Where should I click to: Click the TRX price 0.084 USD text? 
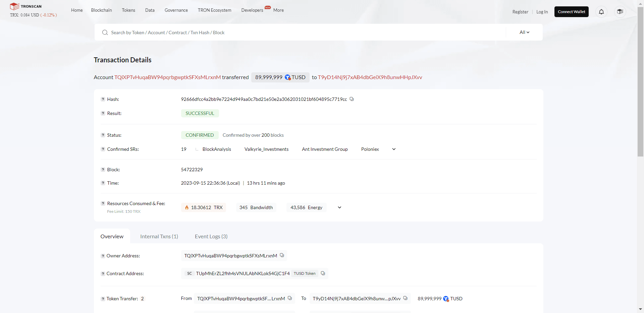pos(33,15)
